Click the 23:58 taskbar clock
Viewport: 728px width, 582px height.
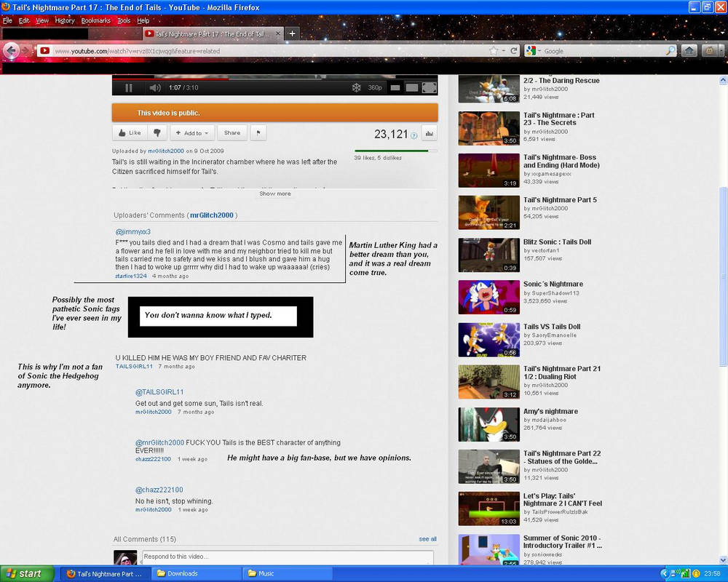click(712, 574)
